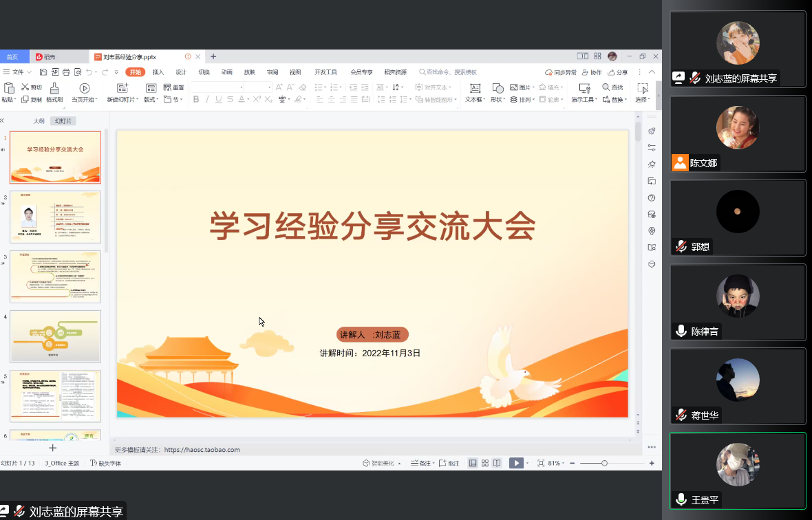Expand the 版式 layout dropdown
Screen dimensions: 812x520
coord(158,100)
